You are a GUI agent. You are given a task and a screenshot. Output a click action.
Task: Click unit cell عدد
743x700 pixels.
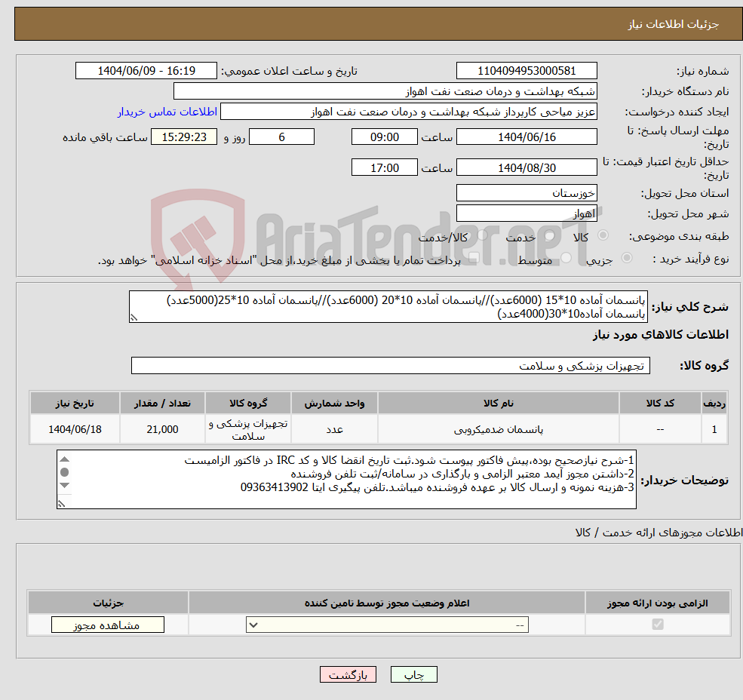335,429
